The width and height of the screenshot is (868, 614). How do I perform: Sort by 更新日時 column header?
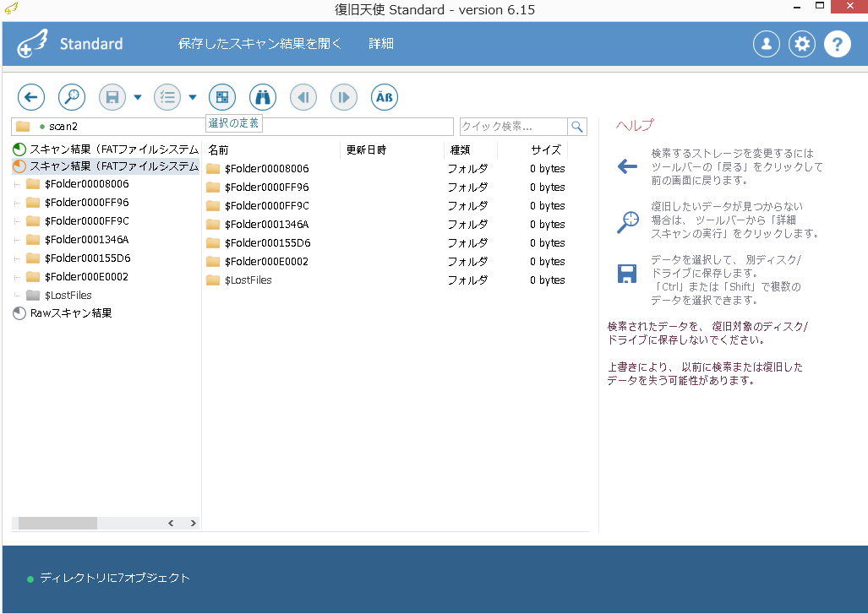coord(392,149)
